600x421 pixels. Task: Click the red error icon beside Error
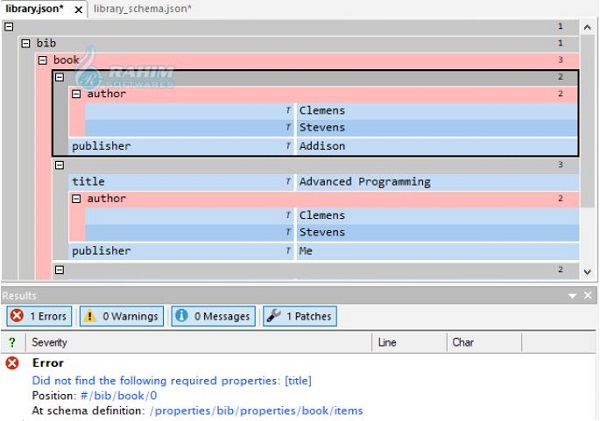click(12, 363)
